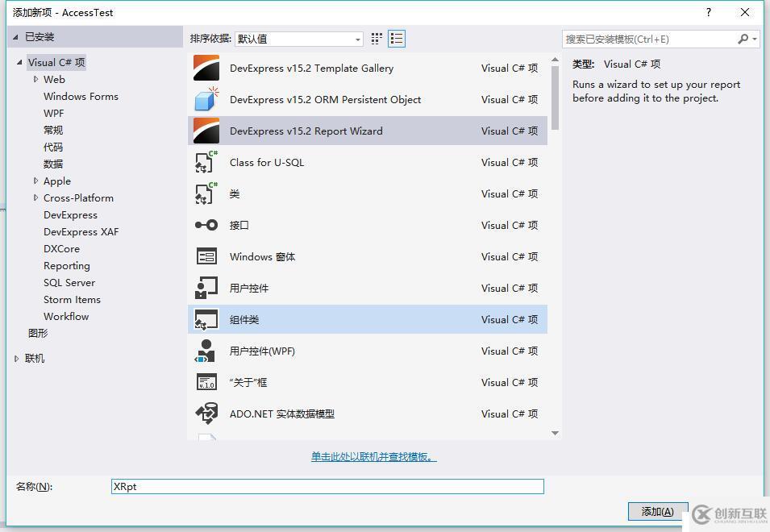Select the 用户控件(WPF) template name
The image size is (770, 532).
[x=262, y=351]
